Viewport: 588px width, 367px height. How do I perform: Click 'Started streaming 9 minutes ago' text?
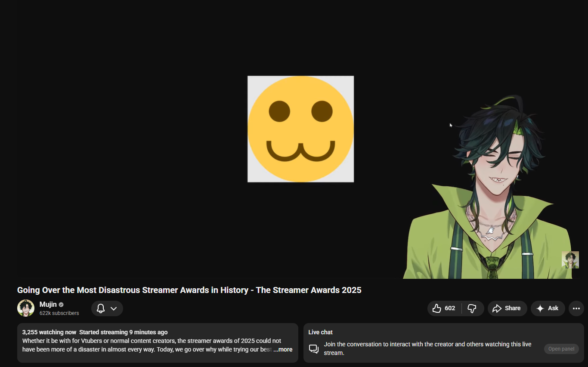(x=124, y=332)
